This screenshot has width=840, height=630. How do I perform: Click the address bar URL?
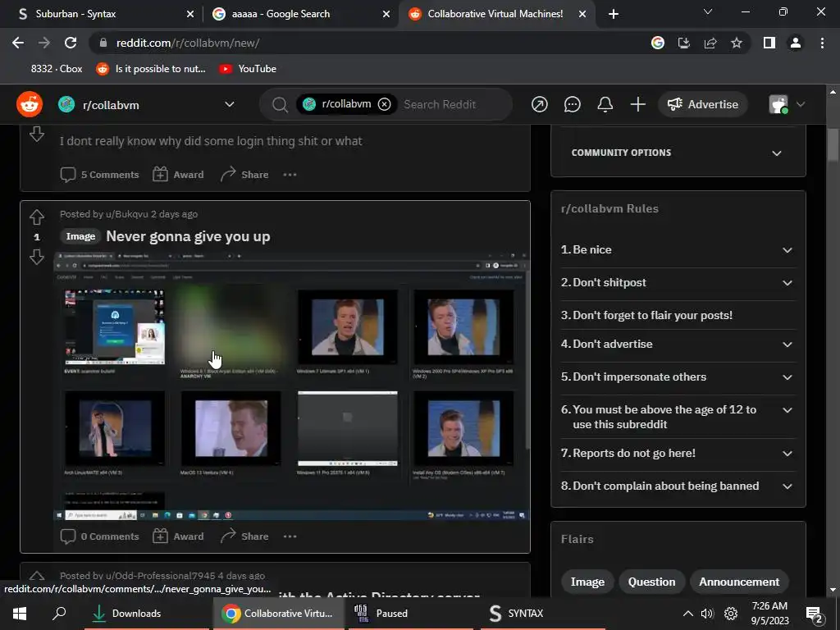(188, 43)
